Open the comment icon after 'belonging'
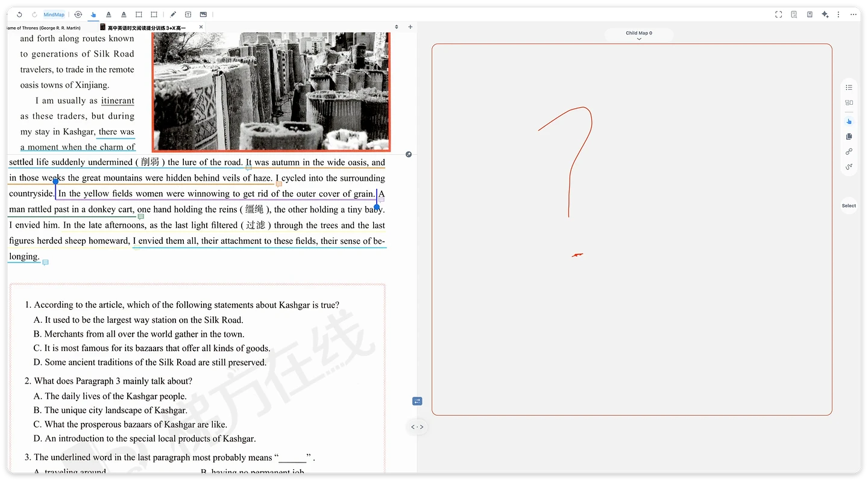The width and height of the screenshot is (868, 480). click(x=45, y=263)
